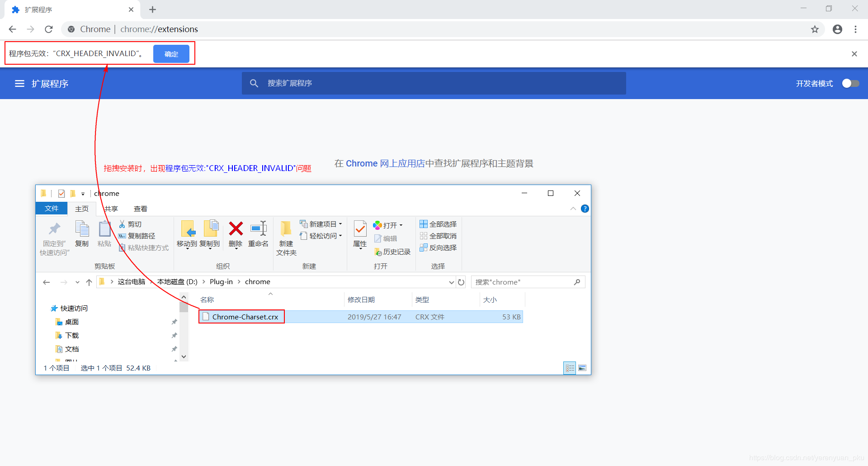
Task: Click Plug-in in address path
Action: [x=221, y=281]
